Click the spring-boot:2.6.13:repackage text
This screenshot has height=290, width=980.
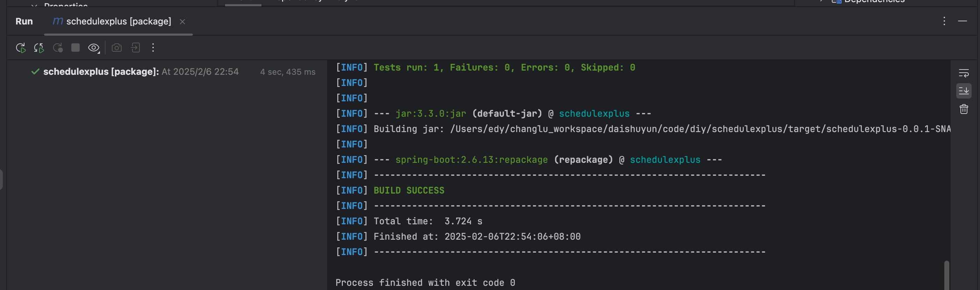coord(471,160)
